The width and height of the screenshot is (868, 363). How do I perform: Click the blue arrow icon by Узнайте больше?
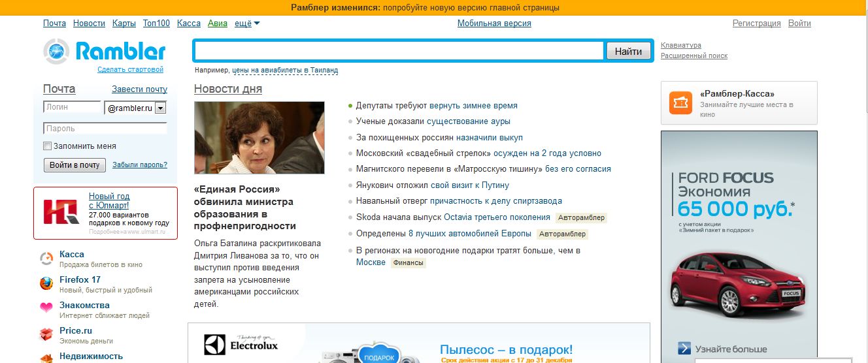(x=684, y=349)
